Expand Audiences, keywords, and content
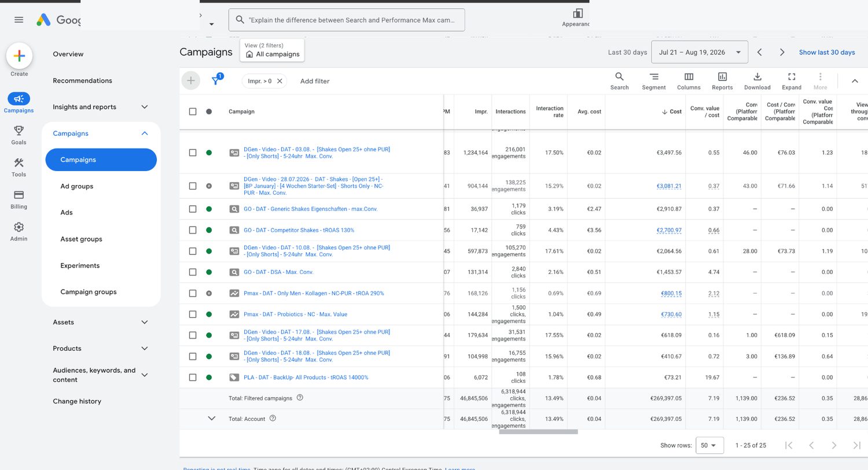Image resolution: width=868 pixels, height=470 pixels. (x=145, y=375)
